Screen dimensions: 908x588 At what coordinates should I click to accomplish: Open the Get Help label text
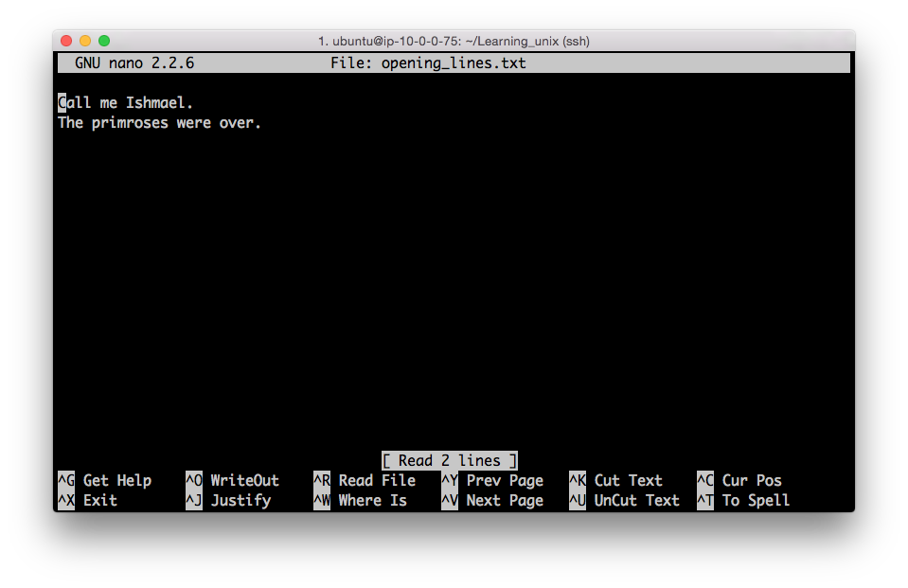(116, 480)
